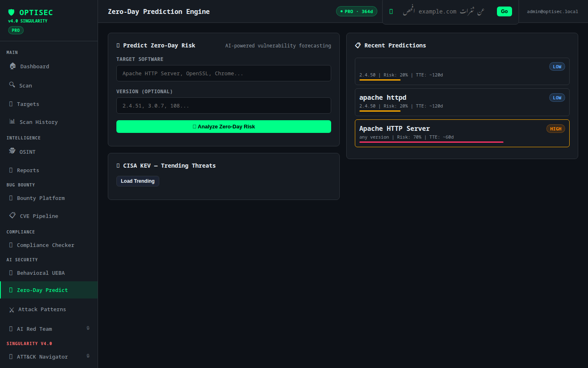Focus the Target Software input field

(x=224, y=73)
